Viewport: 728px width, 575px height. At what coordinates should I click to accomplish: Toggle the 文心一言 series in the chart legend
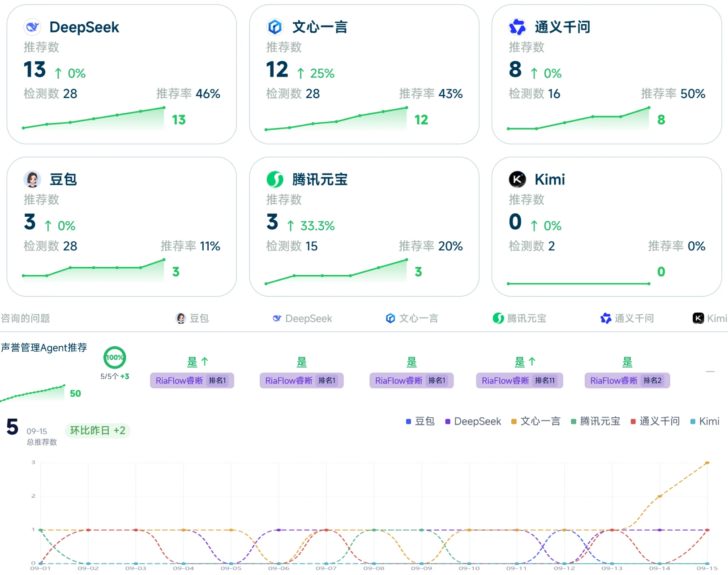(535, 421)
